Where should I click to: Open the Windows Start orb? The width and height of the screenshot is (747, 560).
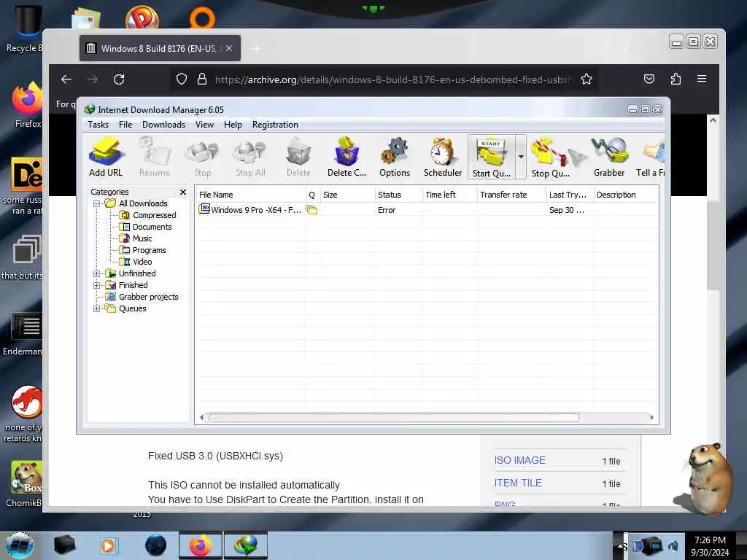(x=19, y=545)
